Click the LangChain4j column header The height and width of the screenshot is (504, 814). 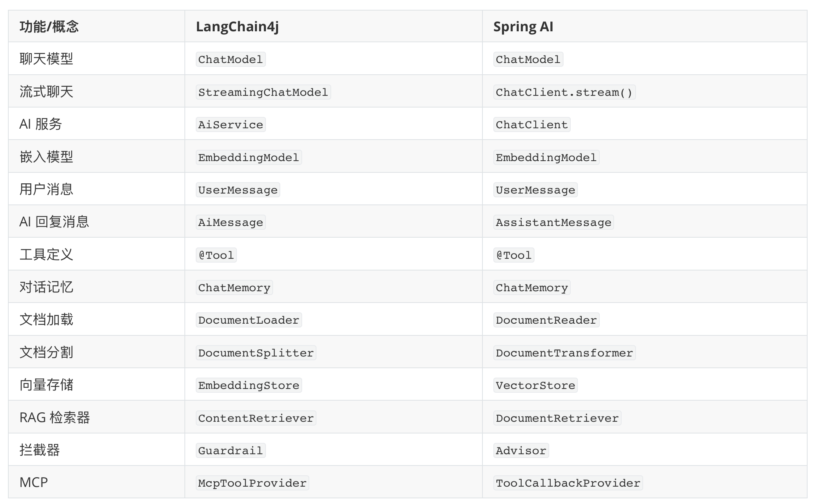coord(237,27)
